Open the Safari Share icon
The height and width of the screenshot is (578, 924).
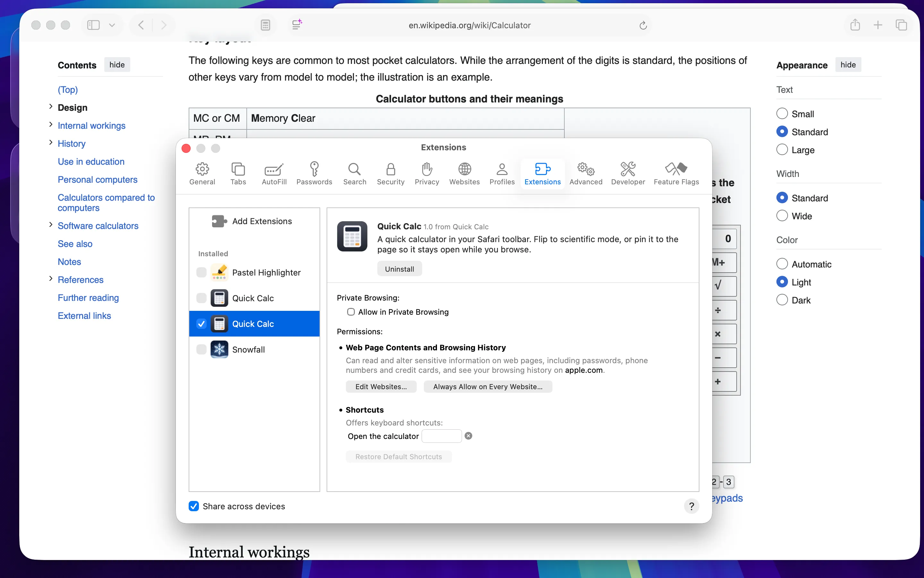(x=855, y=25)
